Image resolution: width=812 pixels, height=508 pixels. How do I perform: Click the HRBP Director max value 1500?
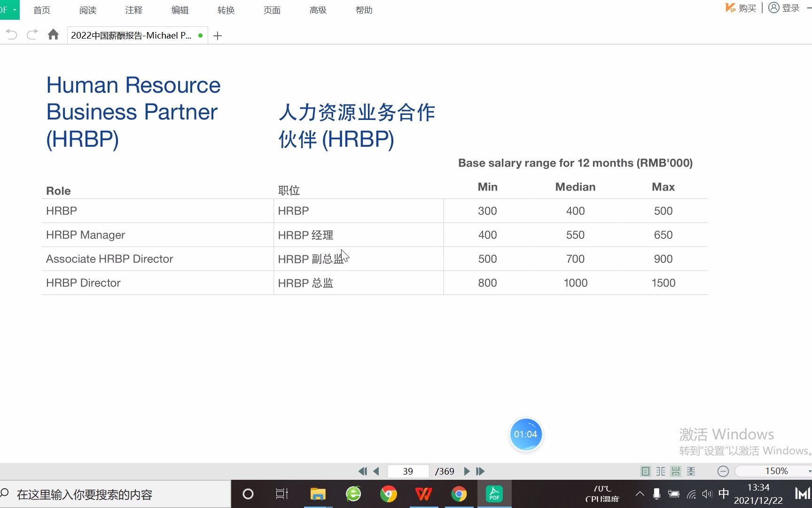(664, 283)
